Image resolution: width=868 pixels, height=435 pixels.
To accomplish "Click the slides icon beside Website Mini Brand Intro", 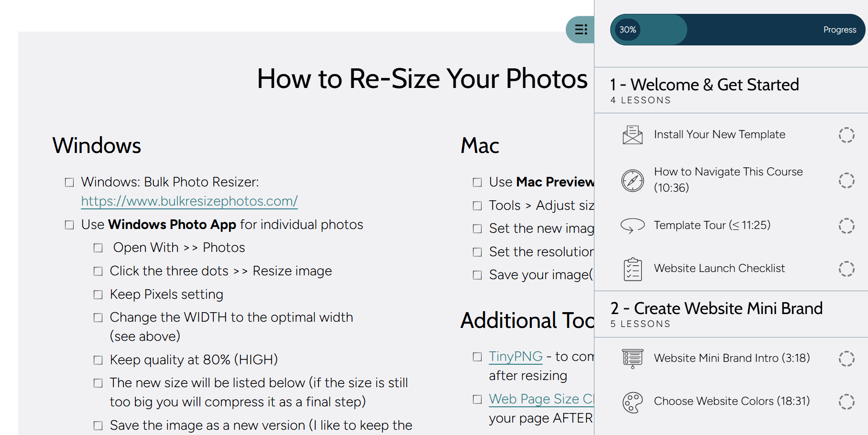I will [632, 358].
